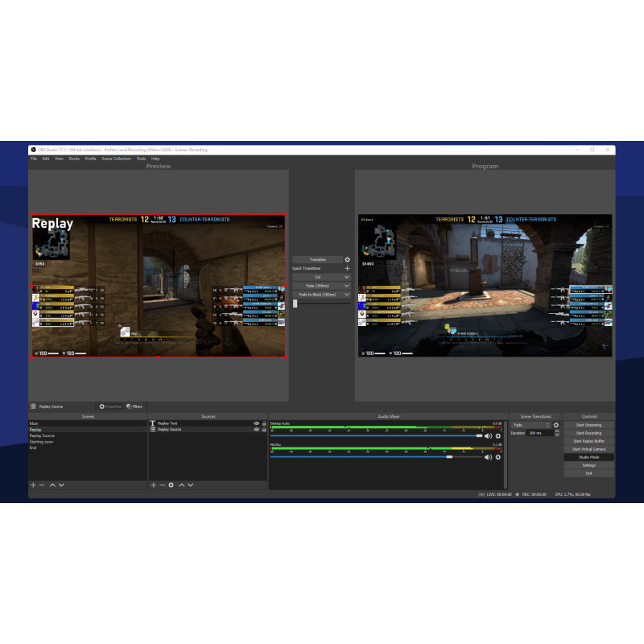Viewport: 644px width, 644px height.
Task: Open the Quick Transitions gear icon
Action: pos(348,269)
